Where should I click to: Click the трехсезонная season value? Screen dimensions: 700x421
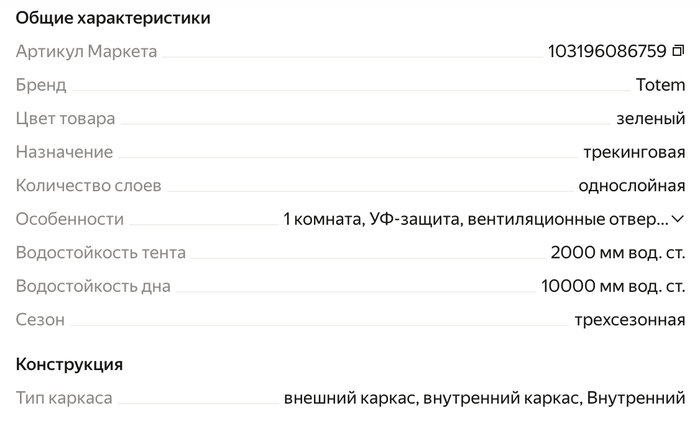629,320
